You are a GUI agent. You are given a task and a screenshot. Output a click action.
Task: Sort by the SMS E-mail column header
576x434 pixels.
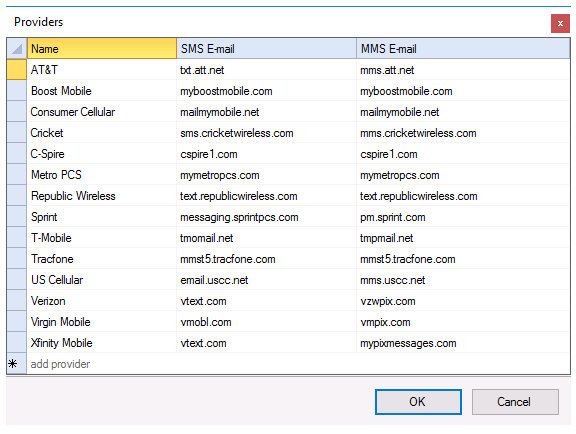(266, 49)
